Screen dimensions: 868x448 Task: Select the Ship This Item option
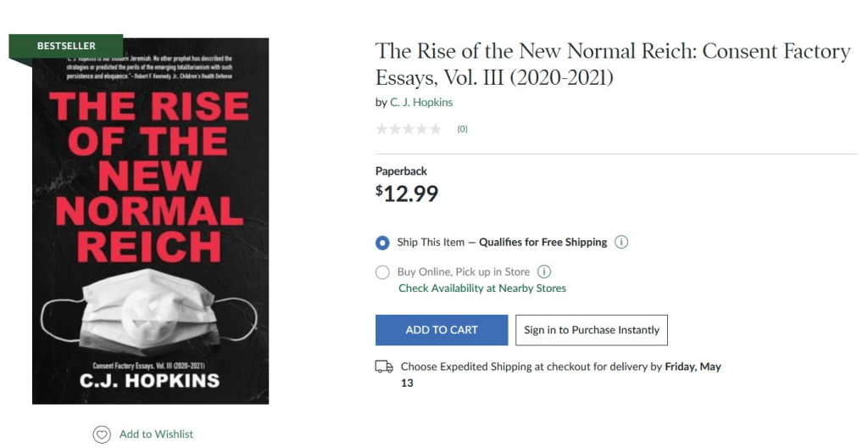382,243
